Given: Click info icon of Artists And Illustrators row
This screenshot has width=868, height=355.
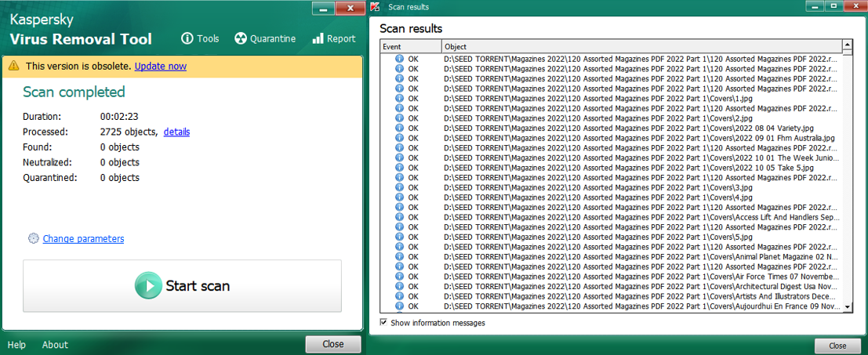Looking at the screenshot, I should [x=399, y=296].
